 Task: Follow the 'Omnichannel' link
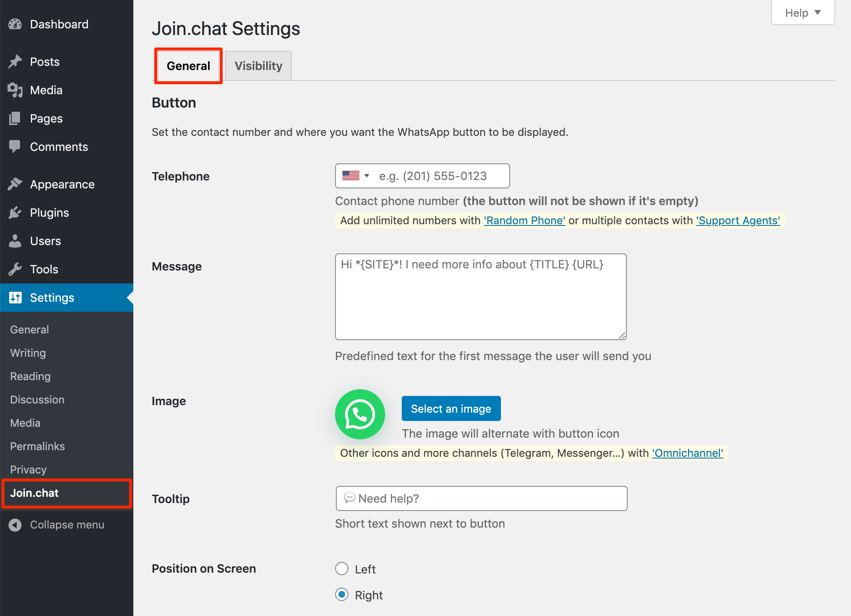click(x=688, y=453)
